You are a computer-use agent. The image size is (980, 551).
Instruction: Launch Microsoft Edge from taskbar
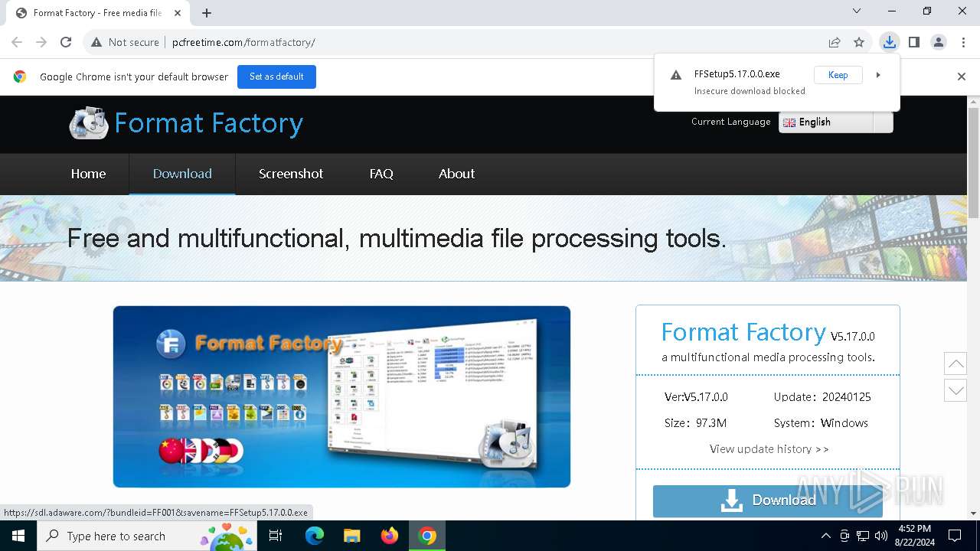coord(315,536)
